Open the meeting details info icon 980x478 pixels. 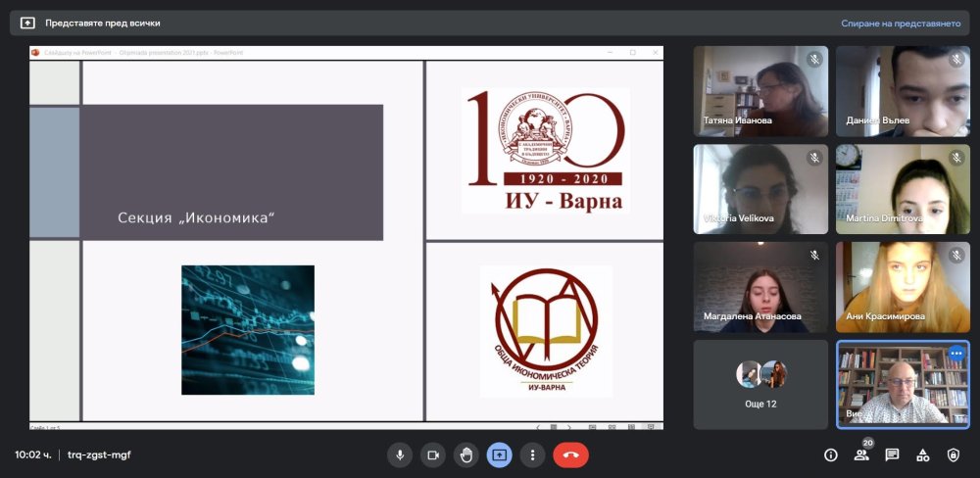tap(831, 455)
